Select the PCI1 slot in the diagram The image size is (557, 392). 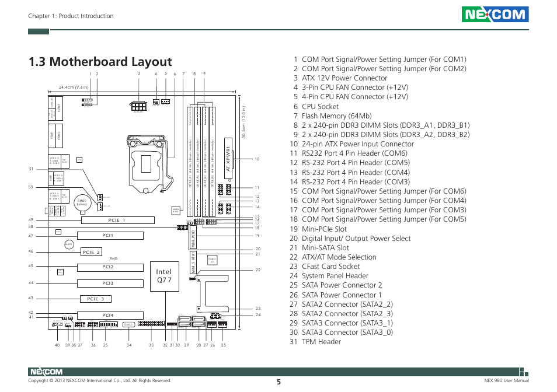point(110,236)
